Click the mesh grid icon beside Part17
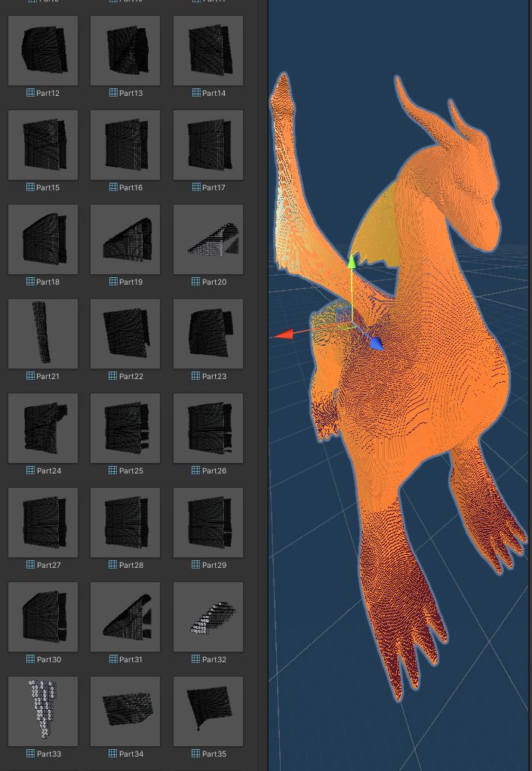532x771 pixels. pos(196,187)
